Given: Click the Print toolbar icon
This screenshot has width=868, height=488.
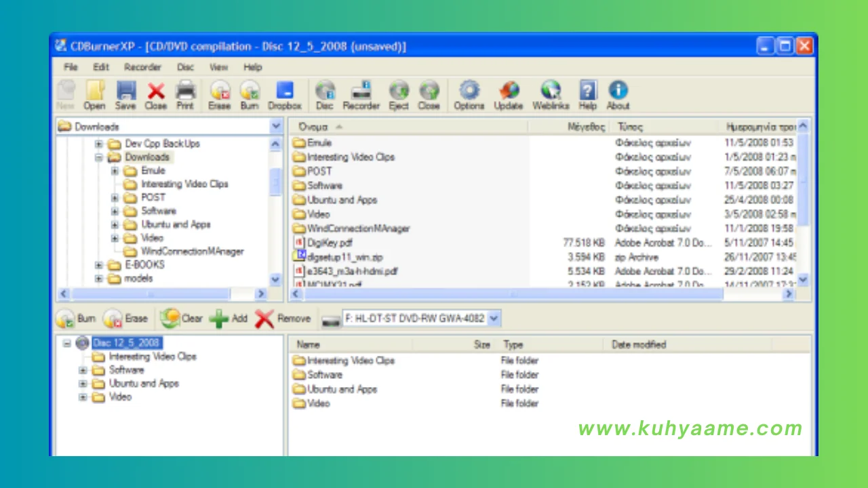Looking at the screenshot, I should (x=185, y=95).
